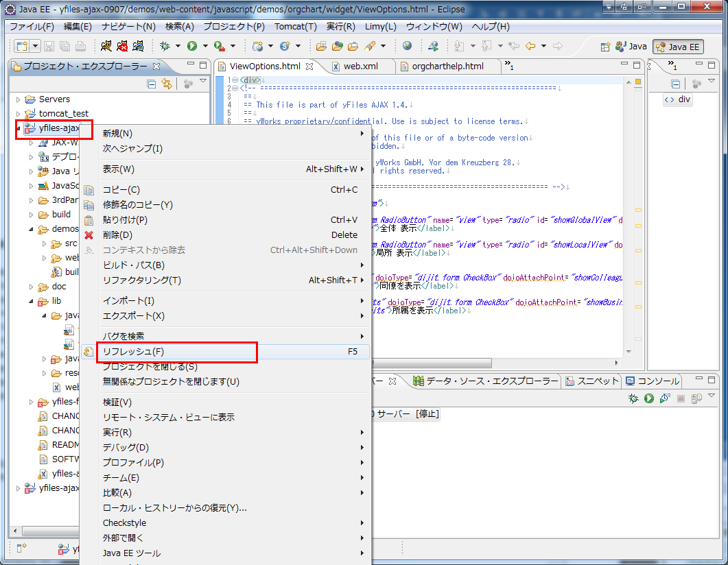The image size is (728, 565).
Task: Collapse the fold marker on editor line 1
Action: pos(235,80)
